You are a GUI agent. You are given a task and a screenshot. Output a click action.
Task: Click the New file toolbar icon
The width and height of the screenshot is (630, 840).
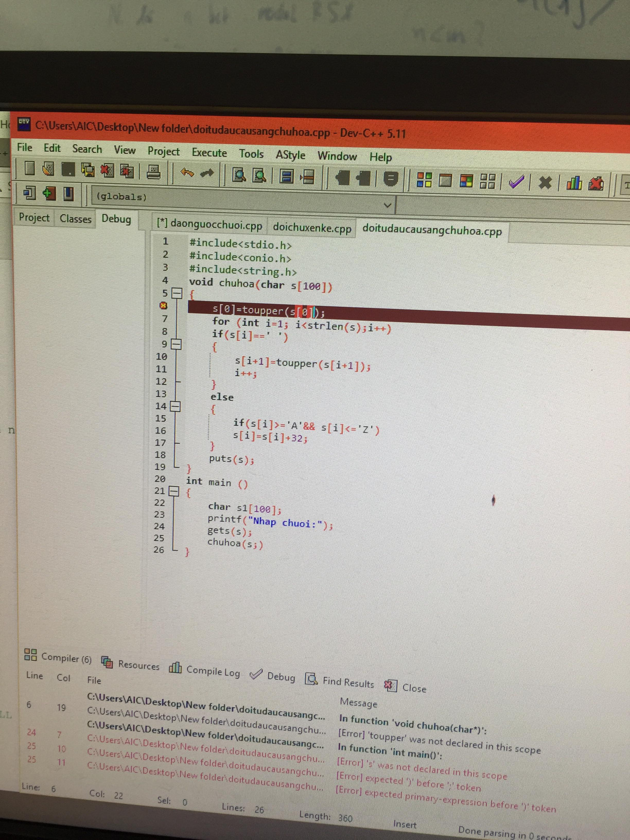pos(30,168)
